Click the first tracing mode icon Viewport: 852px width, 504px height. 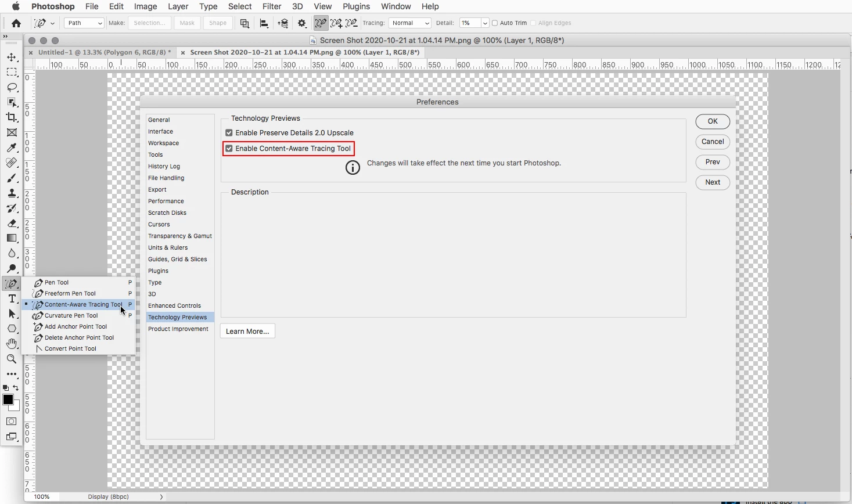click(x=321, y=23)
